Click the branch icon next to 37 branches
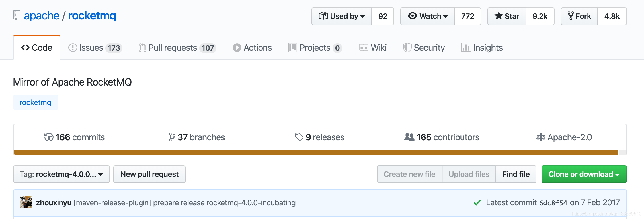 (172, 137)
